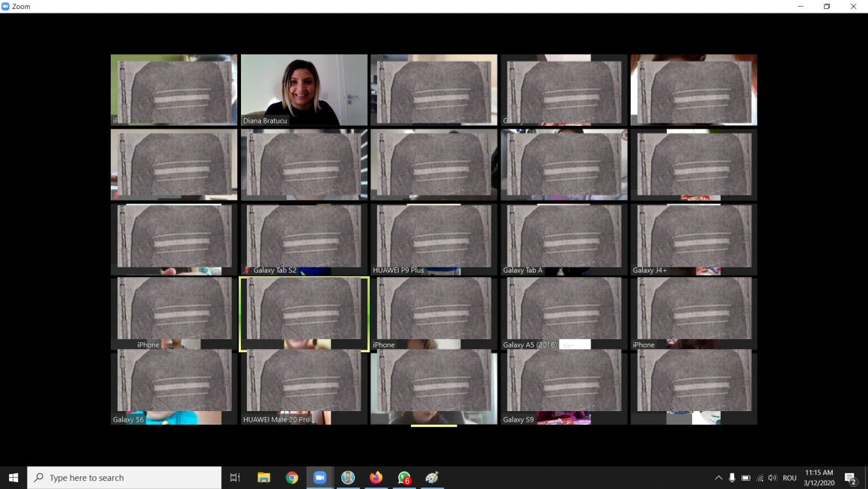The image size is (868, 489).
Task: Click the Zoom icon in the taskbar
Action: click(320, 478)
